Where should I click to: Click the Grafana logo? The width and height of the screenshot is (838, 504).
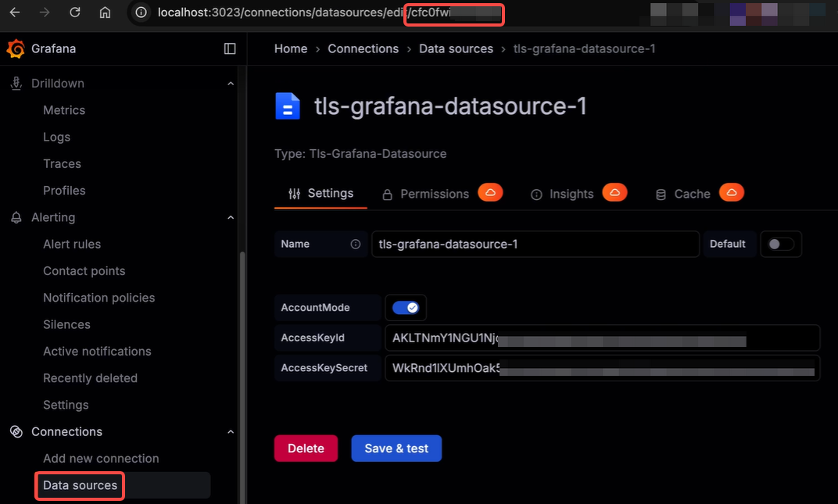coord(16,48)
